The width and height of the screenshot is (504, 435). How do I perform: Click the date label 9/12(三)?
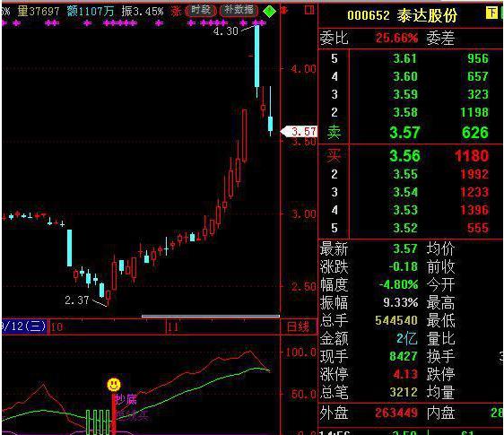coord(24,326)
